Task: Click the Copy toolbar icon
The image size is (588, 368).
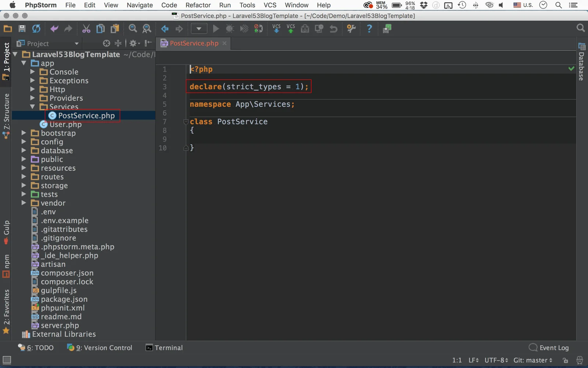Action: pos(100,29)
